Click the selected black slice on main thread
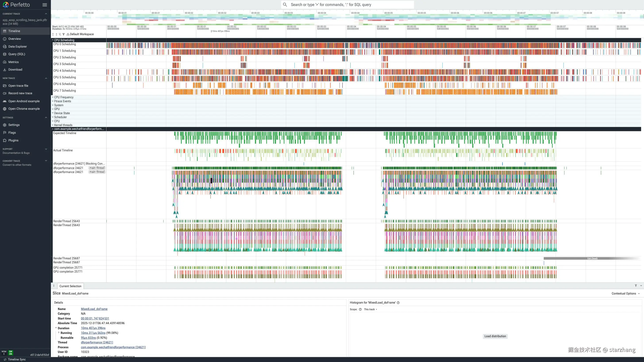 click(211, 180)
